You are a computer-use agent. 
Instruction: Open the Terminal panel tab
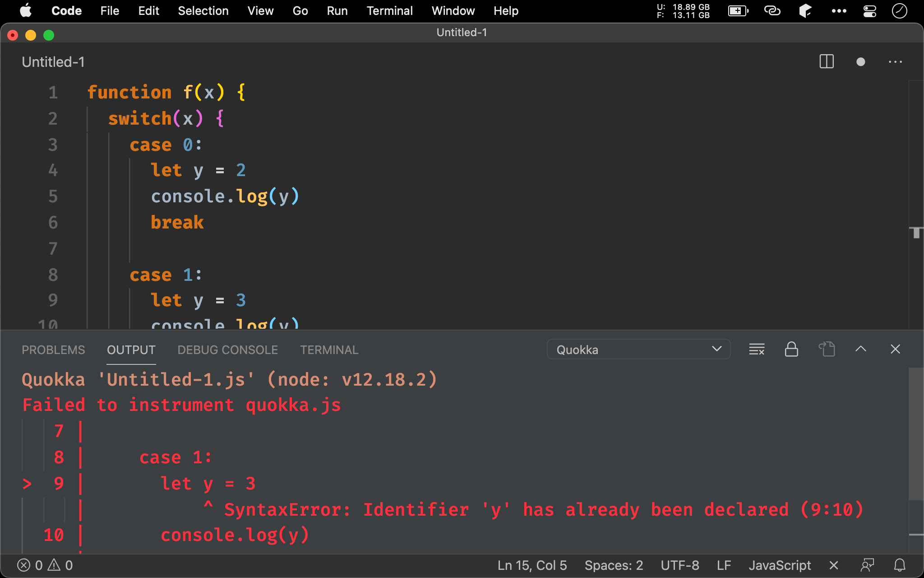tap(329, 350)
